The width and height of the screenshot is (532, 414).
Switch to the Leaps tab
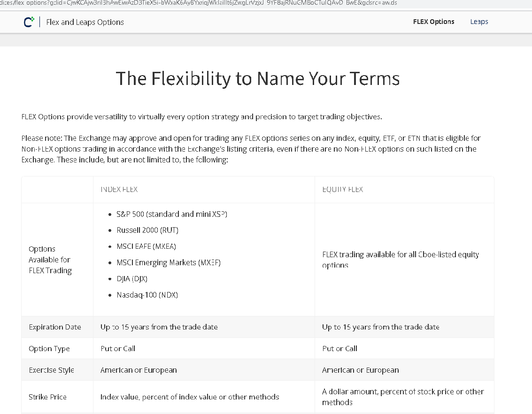click(x=479, y=22)
